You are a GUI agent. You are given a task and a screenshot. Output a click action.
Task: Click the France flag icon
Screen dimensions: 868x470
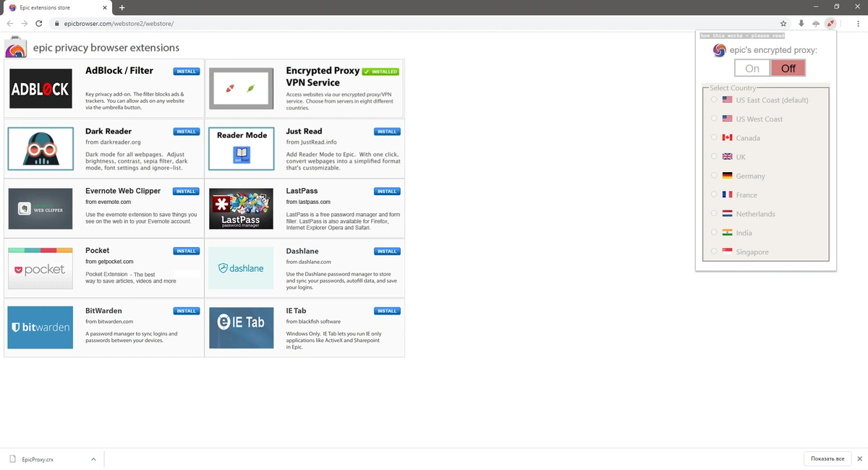click(728, 195)
